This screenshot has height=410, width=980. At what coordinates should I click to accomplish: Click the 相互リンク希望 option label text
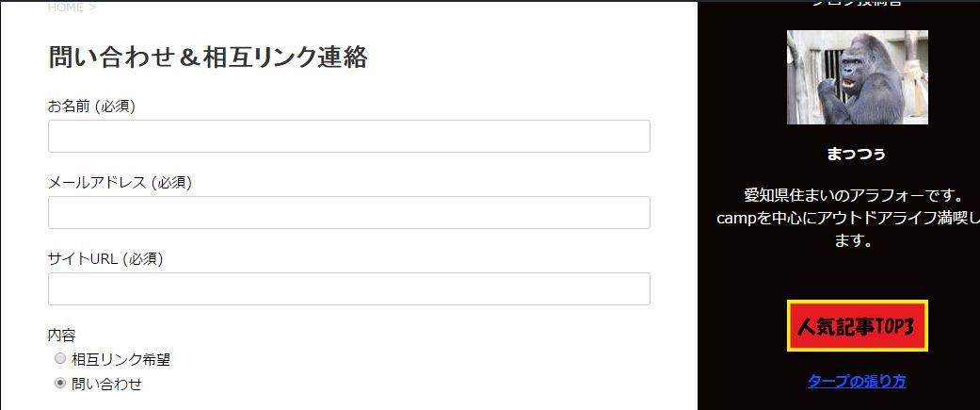[120, 359]
